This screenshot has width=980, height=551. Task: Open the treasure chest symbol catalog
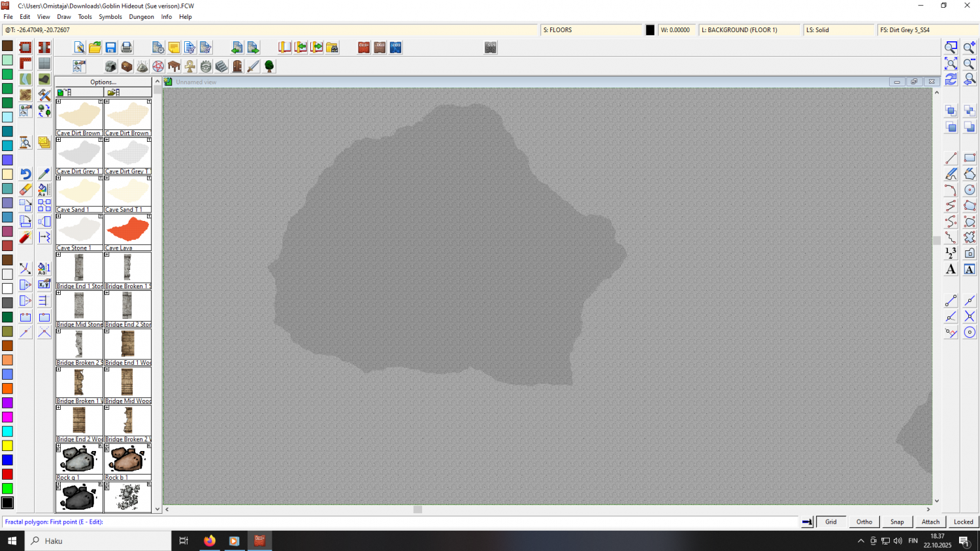click(127, 67)
